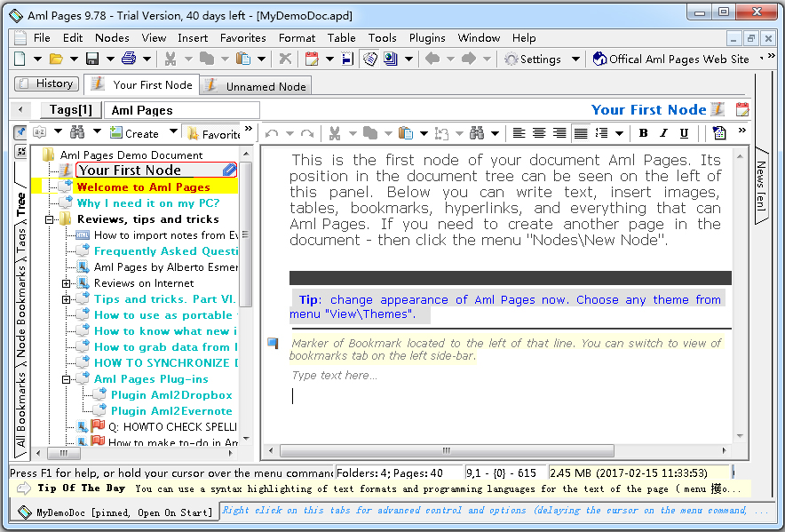Click the Paste clipboard icon in editor toolbar

pos(406,133)
